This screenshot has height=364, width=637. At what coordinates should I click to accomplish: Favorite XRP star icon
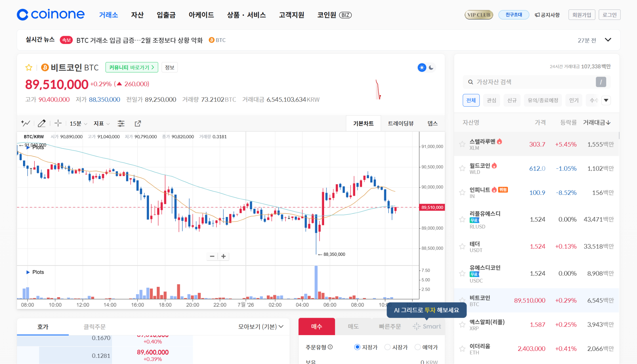[x=462, y=325]
